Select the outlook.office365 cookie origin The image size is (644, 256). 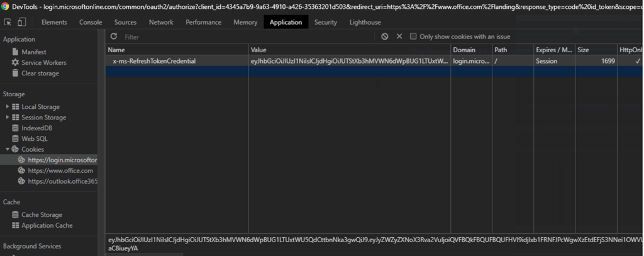pos(62,181)
